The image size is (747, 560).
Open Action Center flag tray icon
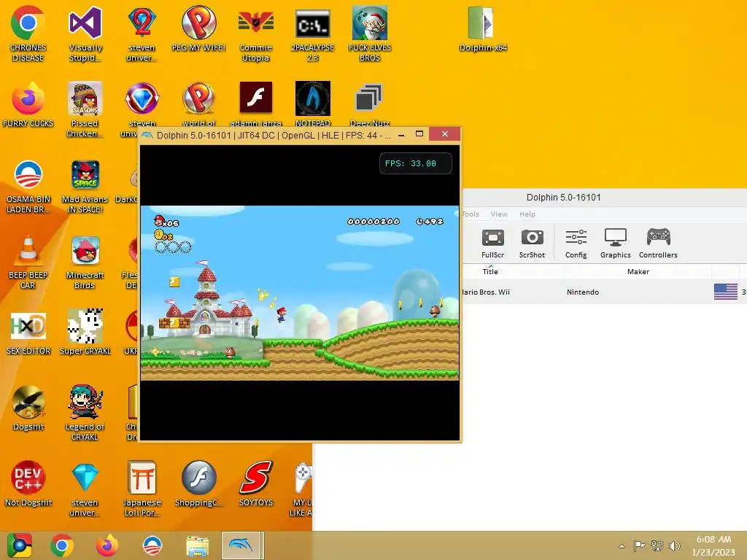pyautogui.click(x=639, y=545)
